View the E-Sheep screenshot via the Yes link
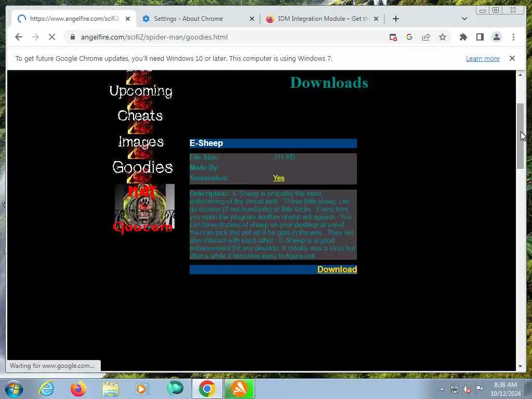Viewport: 532px width, 399px height. 278,178
